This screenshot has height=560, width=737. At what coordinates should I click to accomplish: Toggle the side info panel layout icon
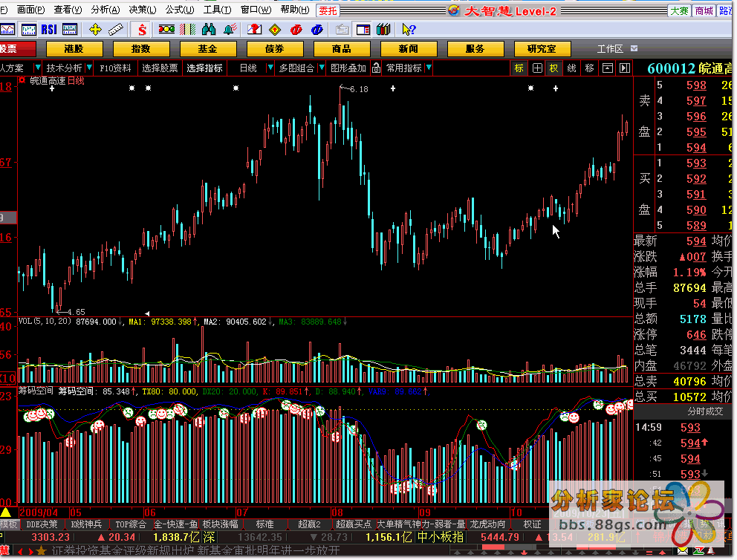(x=363, y=30)
